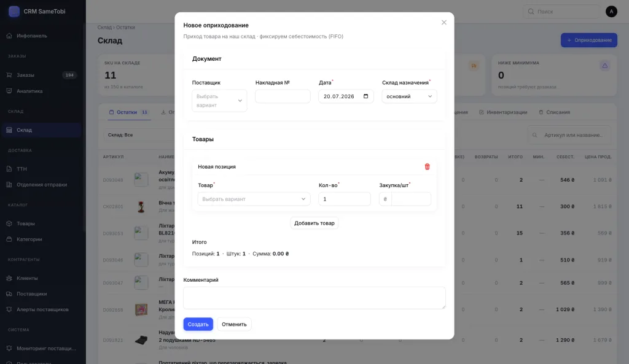Click the Категории icon in the sidebar
This screenshot has width=629, height=364.
(9, 239)
